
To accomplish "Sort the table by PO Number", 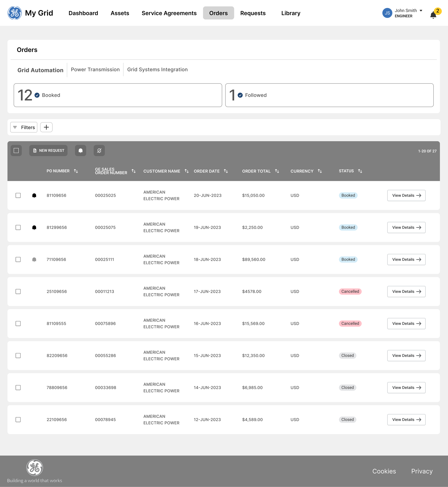I will (76, 171).
